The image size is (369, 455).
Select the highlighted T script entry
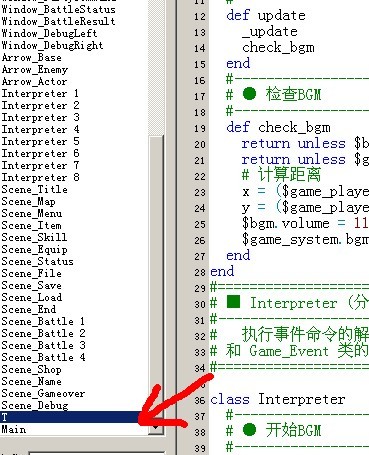coord(74,417)
